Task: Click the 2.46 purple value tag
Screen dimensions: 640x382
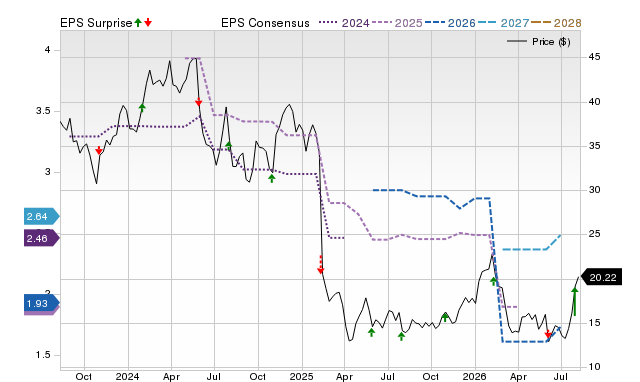Action: coord(41,238)
